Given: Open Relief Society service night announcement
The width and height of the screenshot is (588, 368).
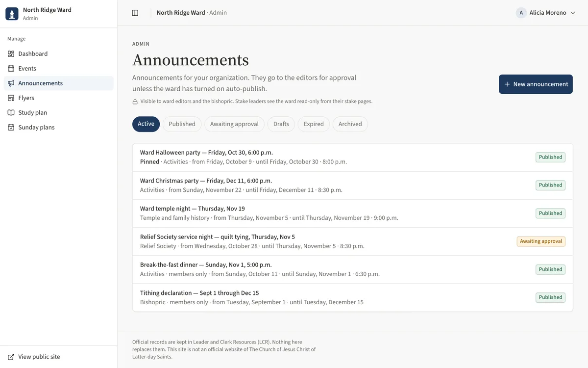Looking at the screenshot, I should click(x=353, y=241).
